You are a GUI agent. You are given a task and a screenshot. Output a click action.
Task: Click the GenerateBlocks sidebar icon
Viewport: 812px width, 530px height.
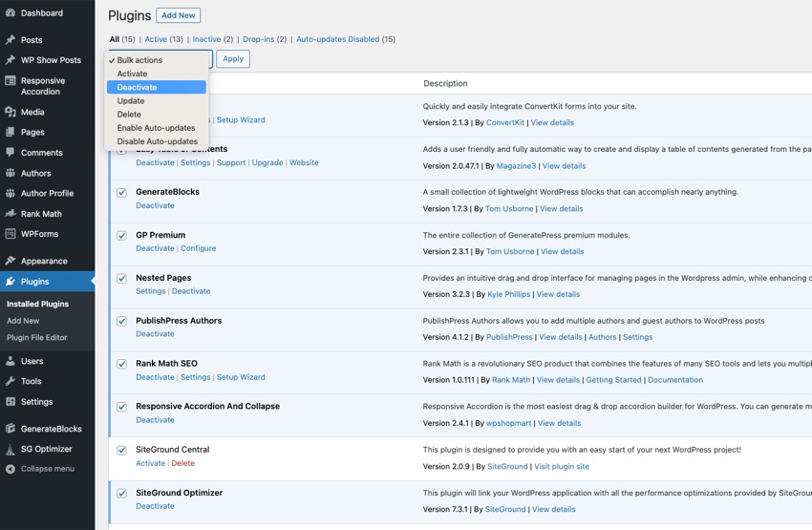pyautogui.click(x=11, y=429)
